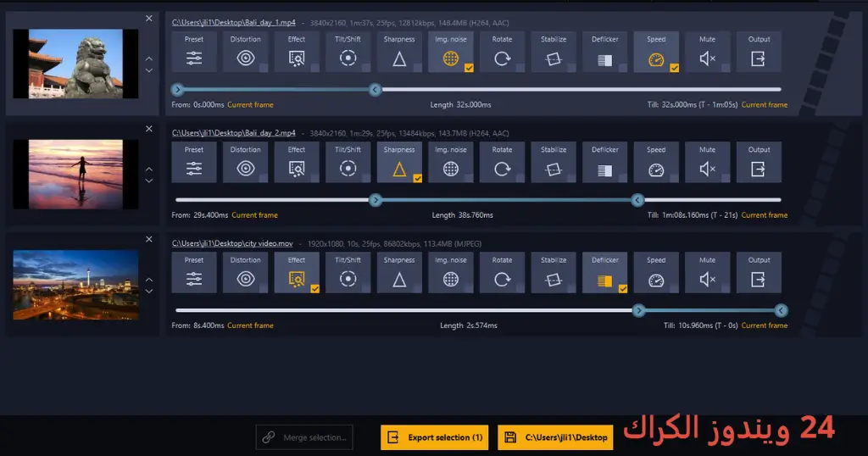Image resolution: width=868 pixels, height=456 pixels.
Task: Click trim start handle on city video.mov slider
Action: 638,310
